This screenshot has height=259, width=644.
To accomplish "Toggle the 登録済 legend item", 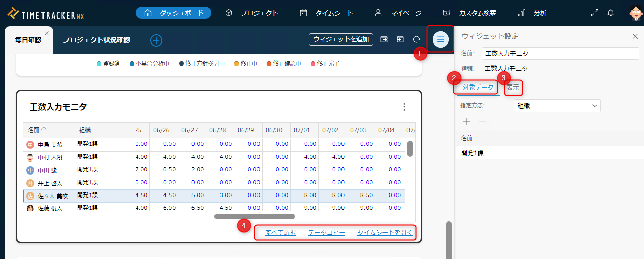I will [108, 64].
